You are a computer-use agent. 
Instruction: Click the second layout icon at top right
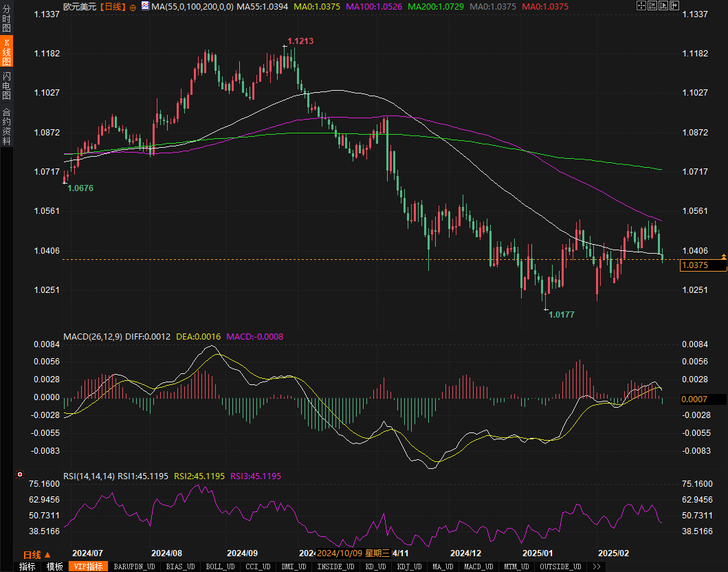652,6
